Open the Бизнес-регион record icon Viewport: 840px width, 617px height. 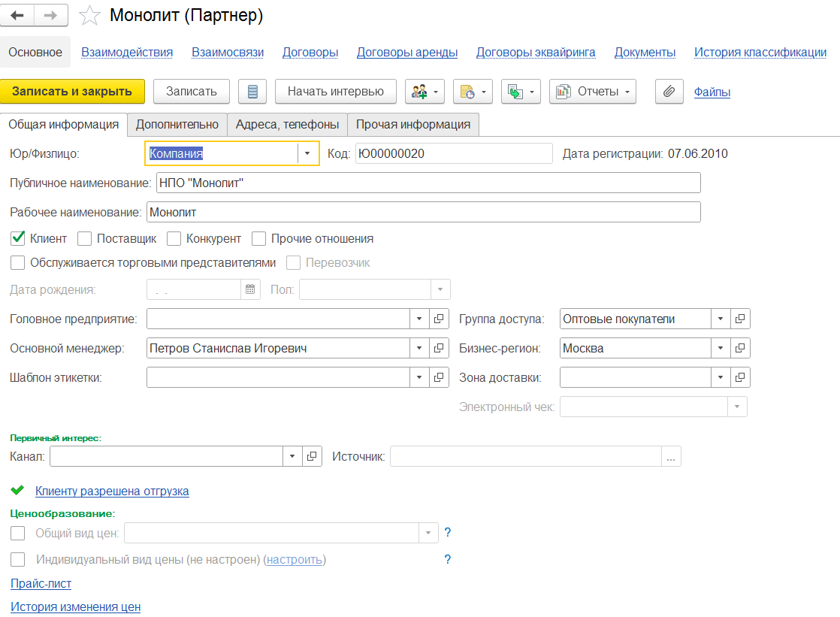pos(740,349)
